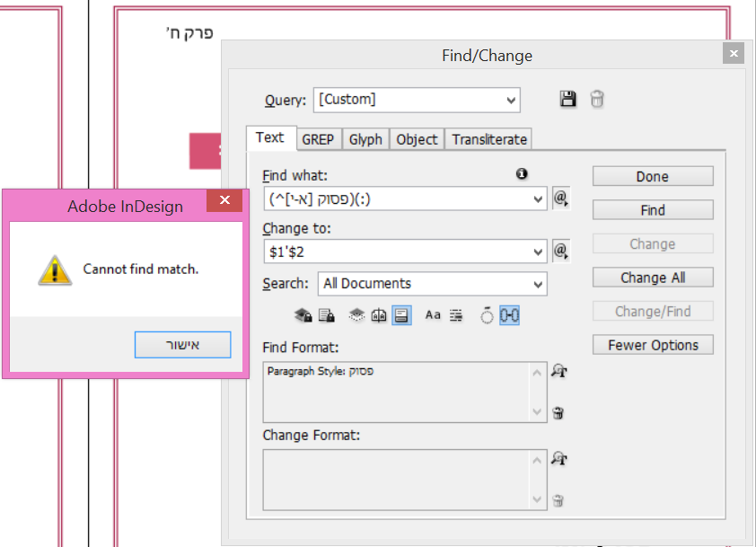Screen dimensions: 756x547
Task: Click the grayed Change/Find button
Action: tap(653, 311)
